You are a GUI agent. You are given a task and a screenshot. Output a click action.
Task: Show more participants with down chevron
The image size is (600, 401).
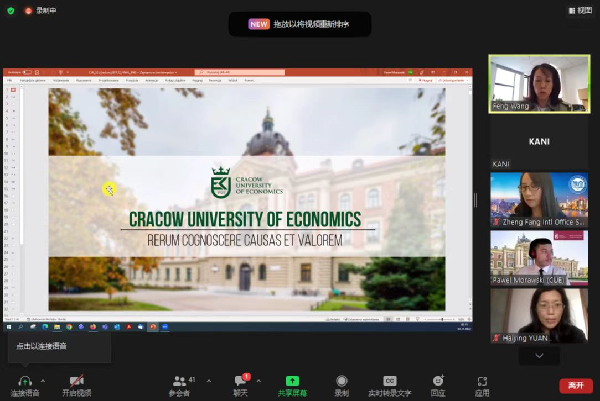(x=539, y=356)
